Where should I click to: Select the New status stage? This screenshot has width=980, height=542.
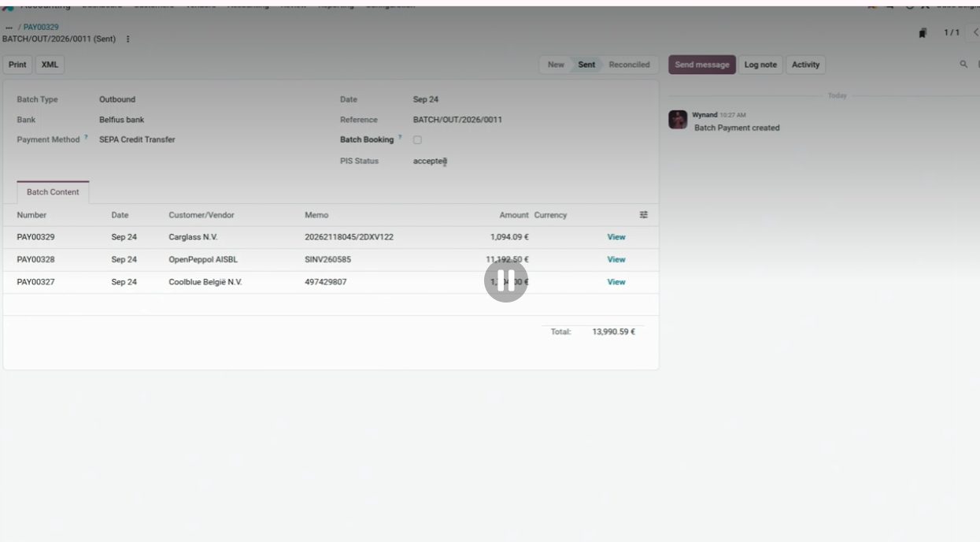pos(556,65)
